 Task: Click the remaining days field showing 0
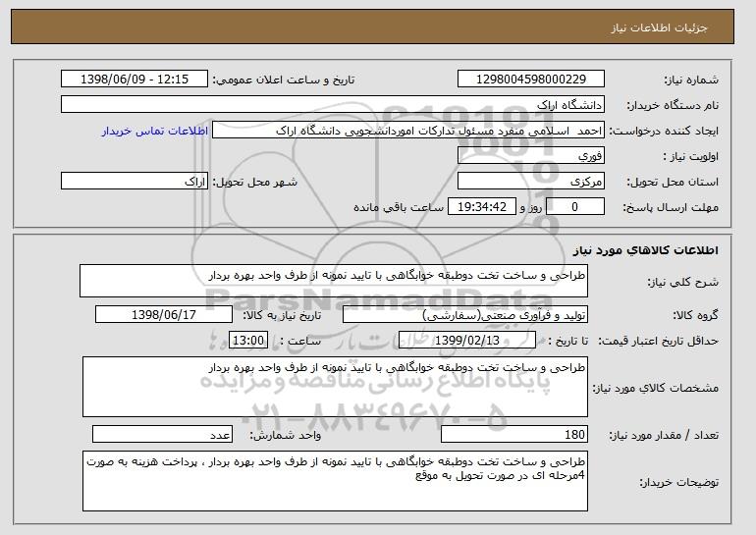click(574, 207)
